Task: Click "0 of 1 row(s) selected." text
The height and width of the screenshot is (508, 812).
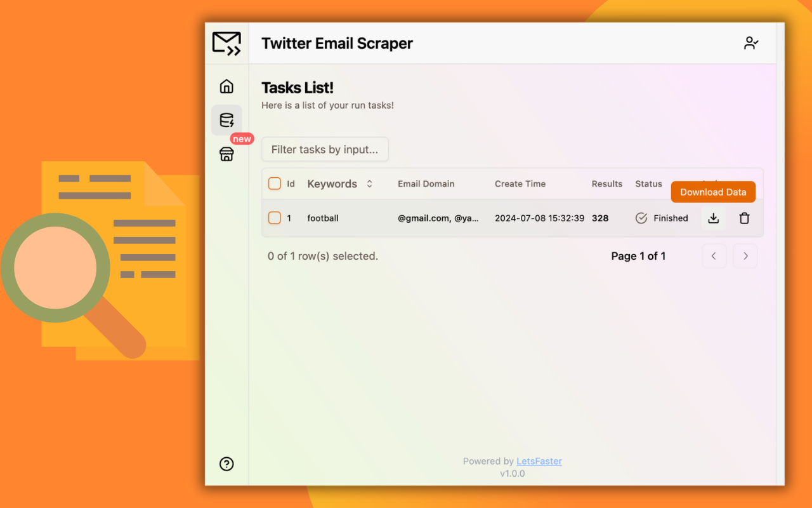Action: 323,256
